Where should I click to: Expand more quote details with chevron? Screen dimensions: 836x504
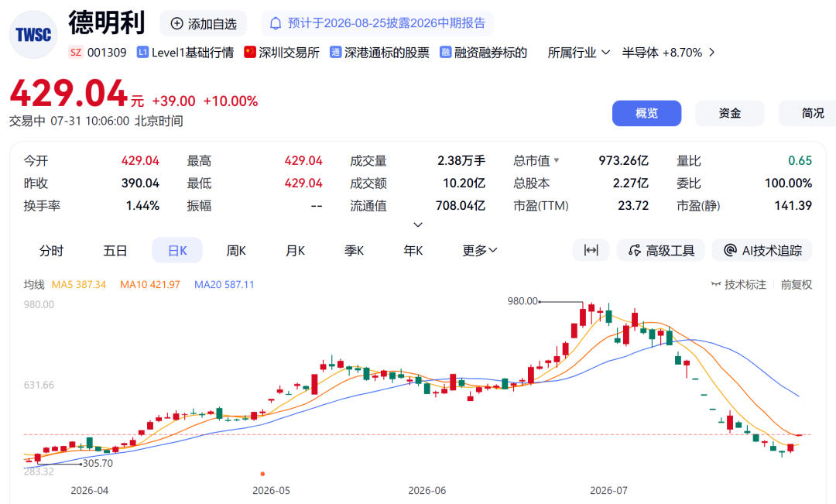click(418, 225)
